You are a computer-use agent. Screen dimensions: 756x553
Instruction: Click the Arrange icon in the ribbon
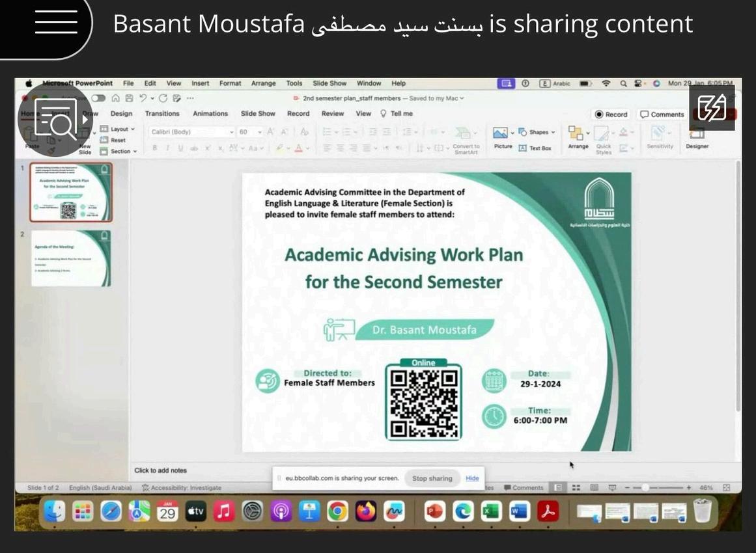click(576, 133)
